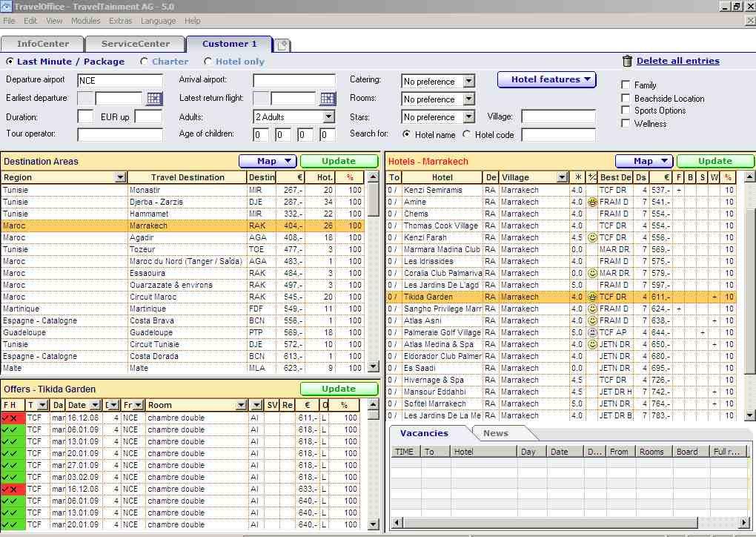Click the scroll-up arrow of the Destination Areas list
Image resolution: width=756 pixels, height=537 pixels.
click(x=373, y=177)
